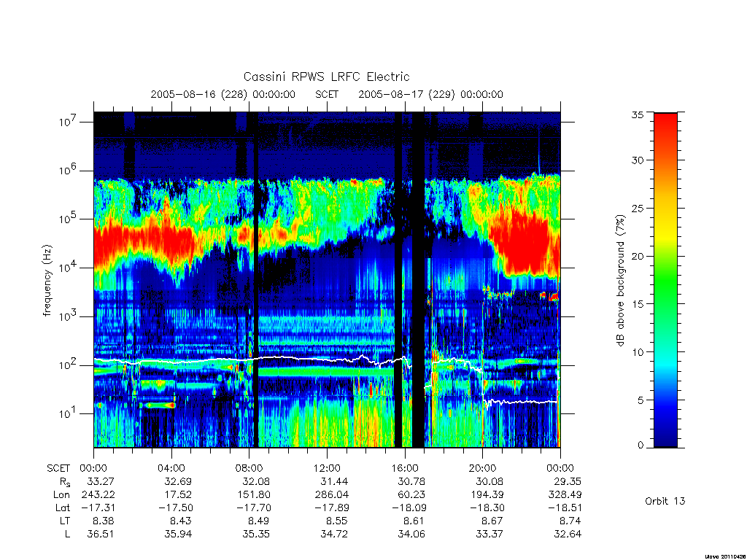Image resolution: width=747 pixels, height=560 pixels.
Task: Click the Lat value -17.70
Action: [x=253, y=507]
